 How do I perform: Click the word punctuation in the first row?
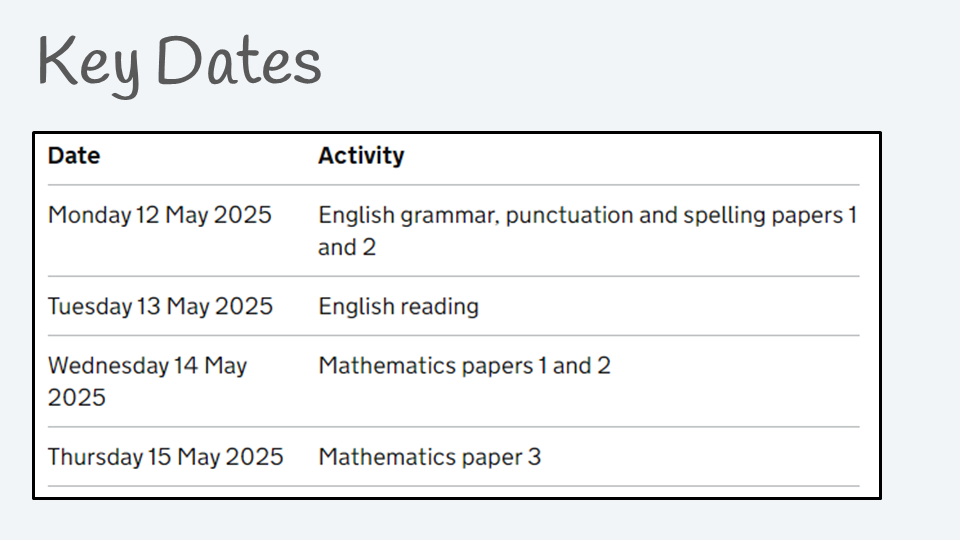(x=569, y=216)
